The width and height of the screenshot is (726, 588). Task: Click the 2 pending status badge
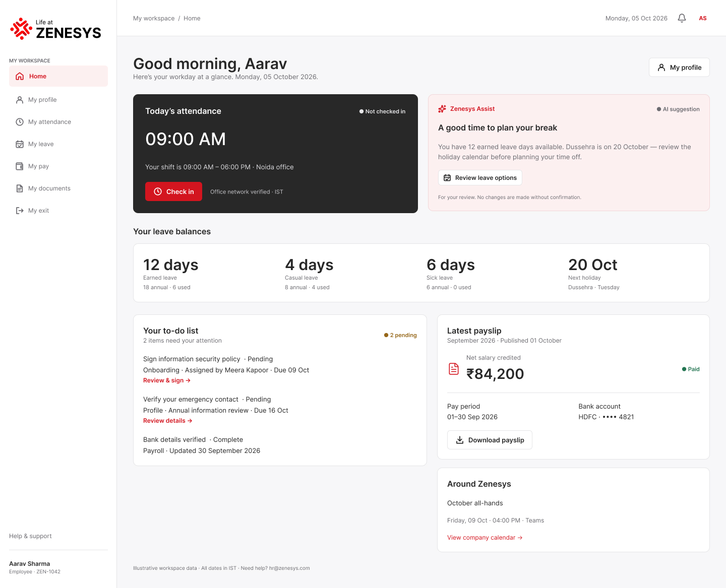point(400,335)
